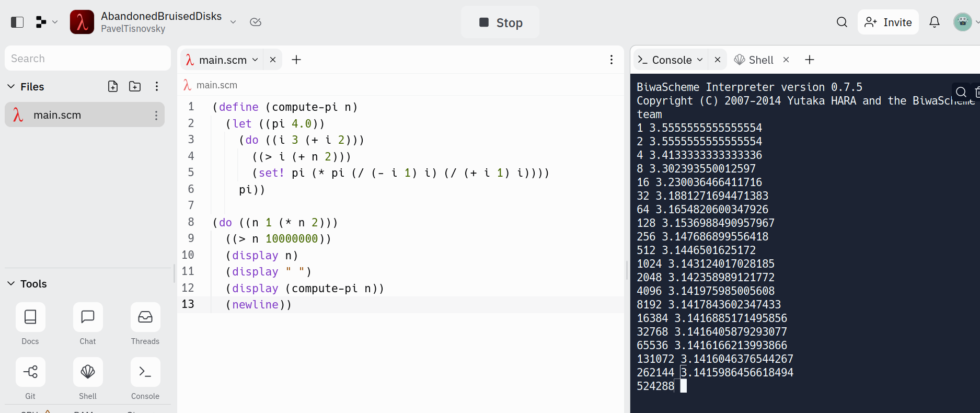
Task: Expand the AbandonedBruisedDisks project name dropdown
Action: coord(233,22)
